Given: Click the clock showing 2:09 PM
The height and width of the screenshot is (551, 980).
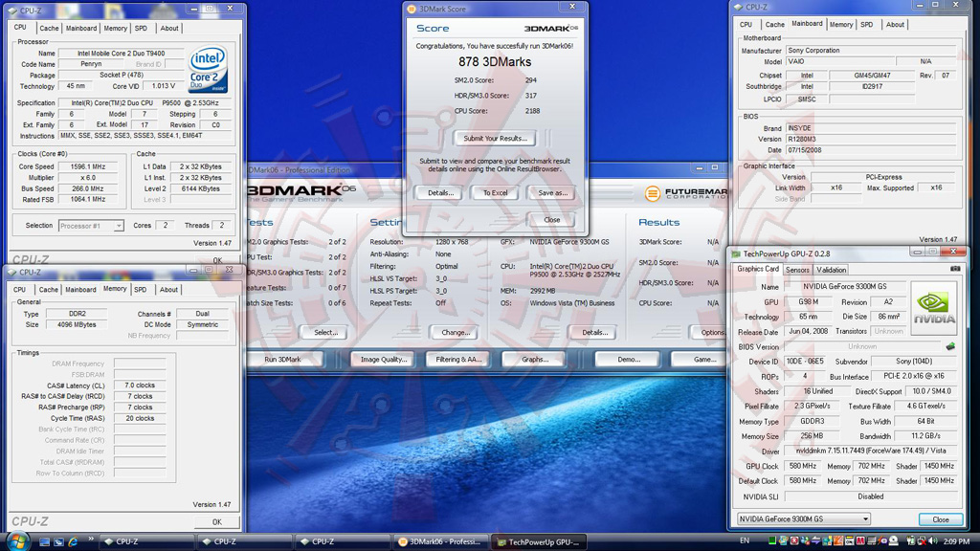Looking at the screenshot, I should [956, 541].
